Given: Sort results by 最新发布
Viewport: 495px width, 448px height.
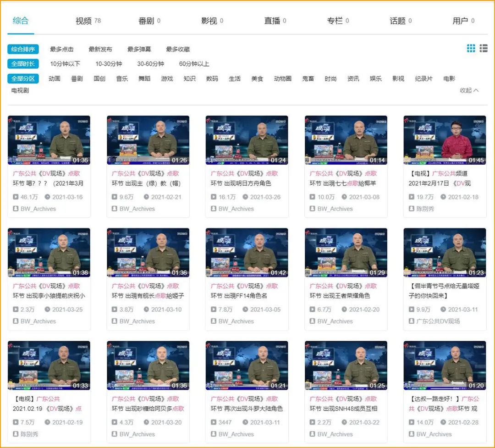Looking at the screenshot, I should tap(100, 49).
